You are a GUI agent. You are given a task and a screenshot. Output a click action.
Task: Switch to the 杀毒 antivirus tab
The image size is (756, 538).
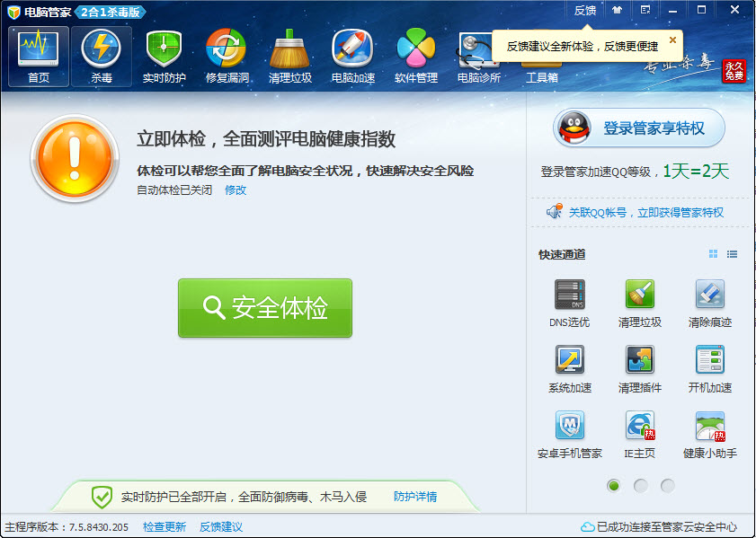click(x=102, y=57)
